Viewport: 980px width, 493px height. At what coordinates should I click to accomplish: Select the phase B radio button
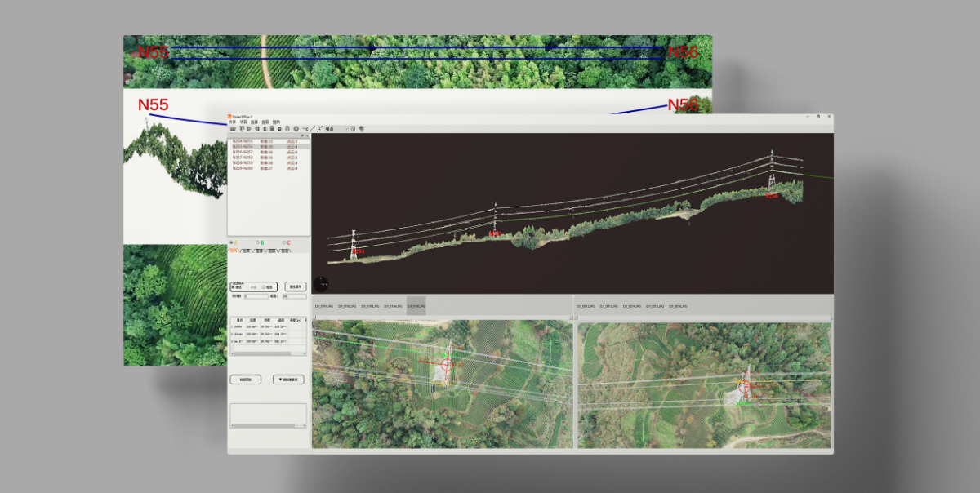pyautogui.click(x=259, y=242)
